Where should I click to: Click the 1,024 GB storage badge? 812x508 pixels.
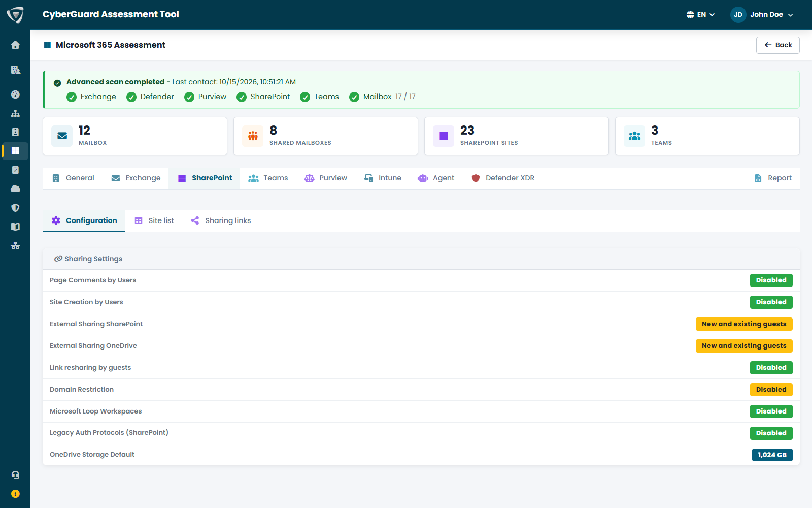coord(772,455)
